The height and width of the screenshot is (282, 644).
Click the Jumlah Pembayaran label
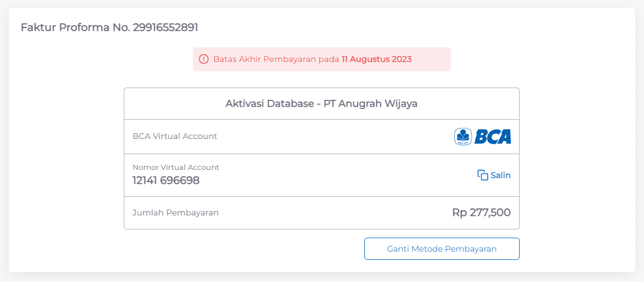pos(175,213)
